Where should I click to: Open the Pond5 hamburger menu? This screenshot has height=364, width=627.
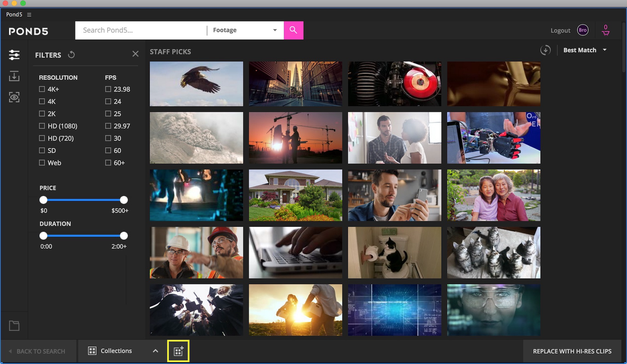click(x=28, y=14)
